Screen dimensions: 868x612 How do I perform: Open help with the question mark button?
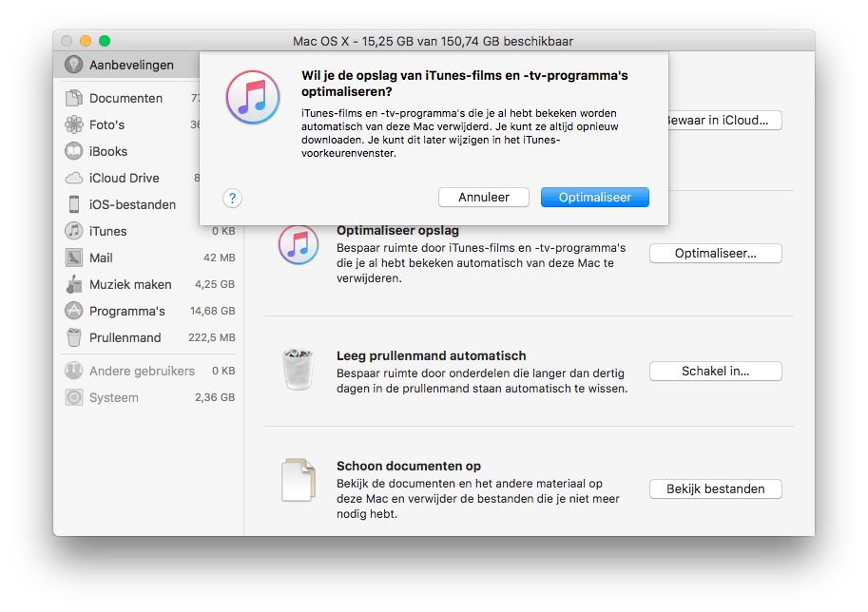click(233, 198)
